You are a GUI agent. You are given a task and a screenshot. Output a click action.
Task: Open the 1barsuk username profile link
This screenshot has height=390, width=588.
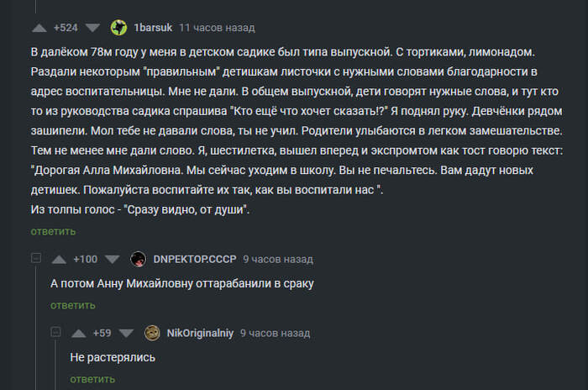(153, 28)
